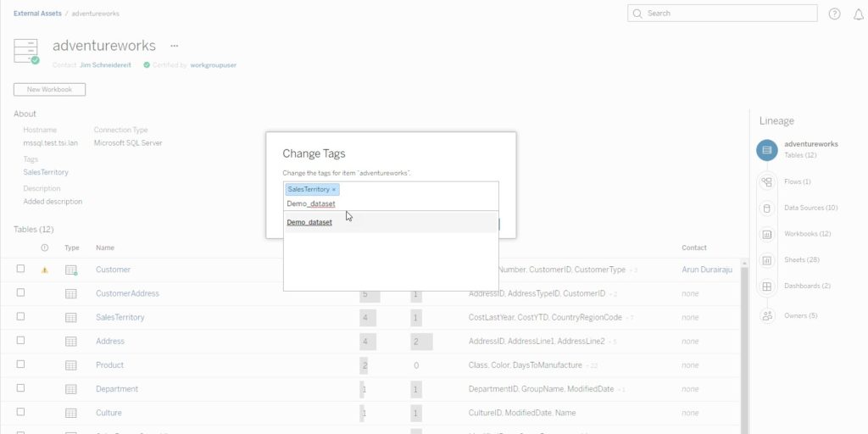This screenshot has width=868, height=434.
Task: Click the table icon for Product
Action: (71, 365)
